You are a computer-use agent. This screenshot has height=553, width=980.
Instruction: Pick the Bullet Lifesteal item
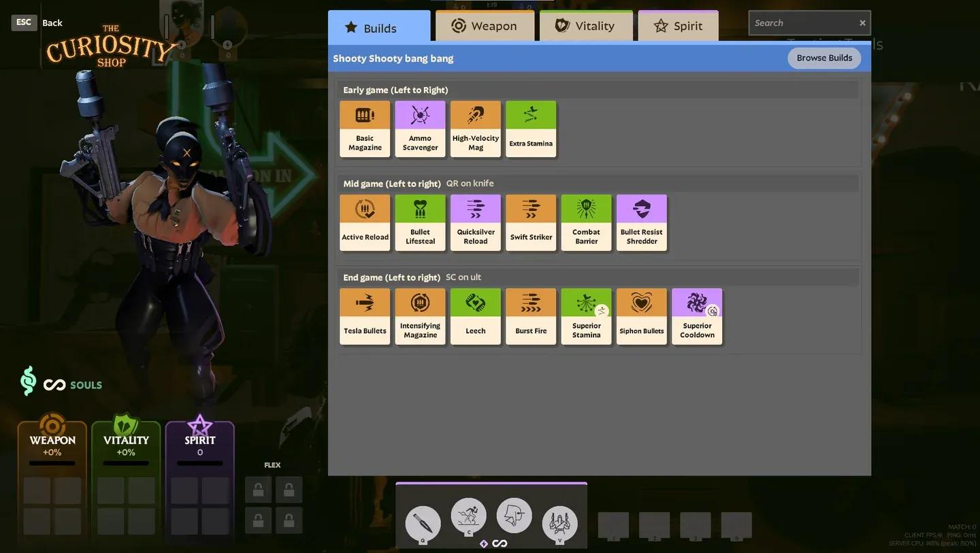click(420, 223)
